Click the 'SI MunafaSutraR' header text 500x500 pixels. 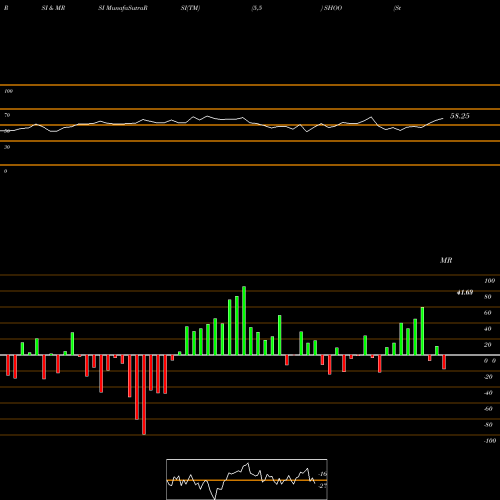coord(123,8)
